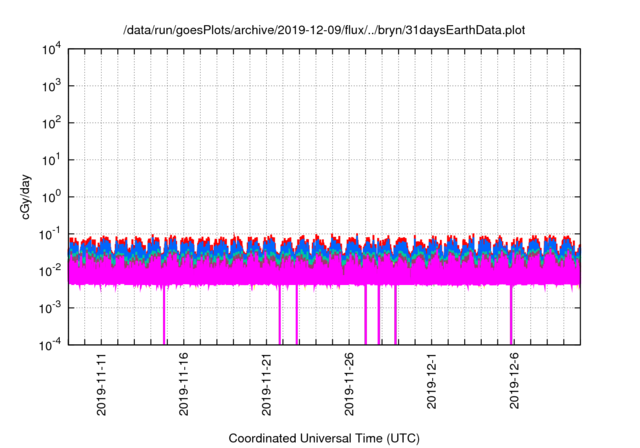
Task: Click the magenta dropout spike between 11-11 and 11-16
Action: (164, 315)
